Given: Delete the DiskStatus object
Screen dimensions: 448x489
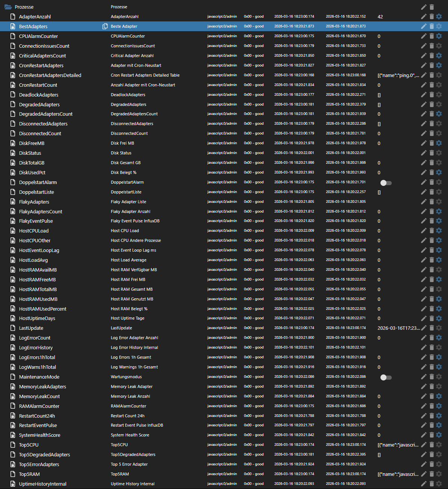Looking at the screenshot, I should tap(431, 153).
